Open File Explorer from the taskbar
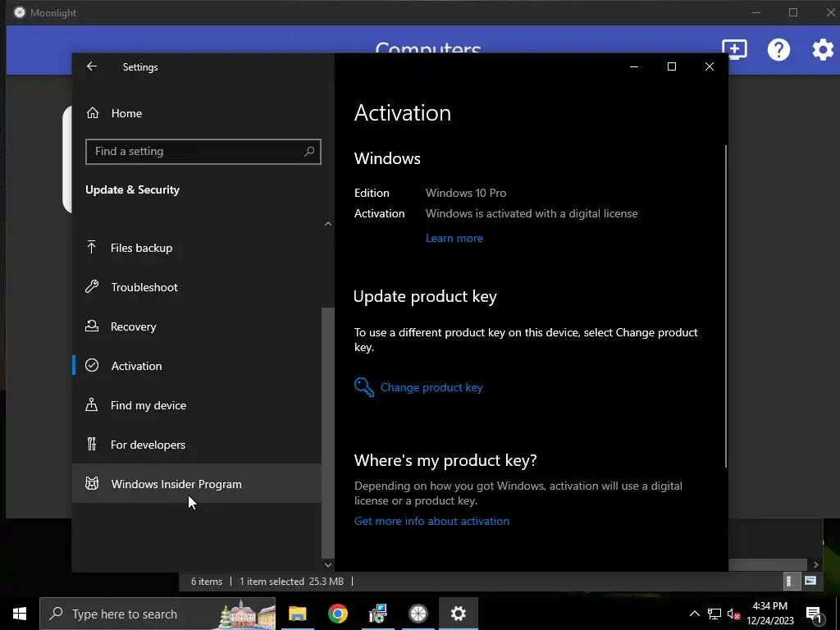 [297, 614]
